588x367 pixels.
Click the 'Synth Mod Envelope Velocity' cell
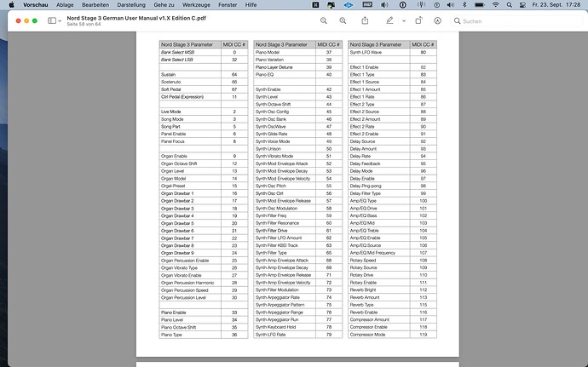[285, 179]
